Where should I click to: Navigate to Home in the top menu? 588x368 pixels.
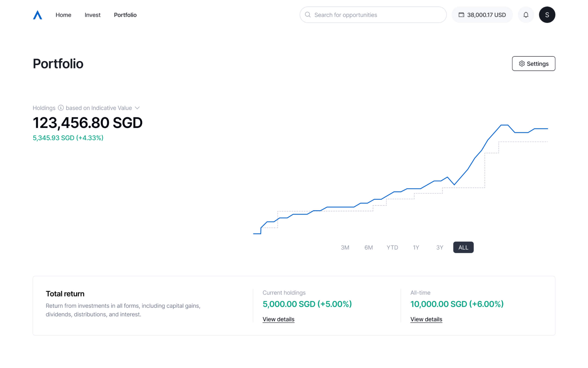(63, 15)
